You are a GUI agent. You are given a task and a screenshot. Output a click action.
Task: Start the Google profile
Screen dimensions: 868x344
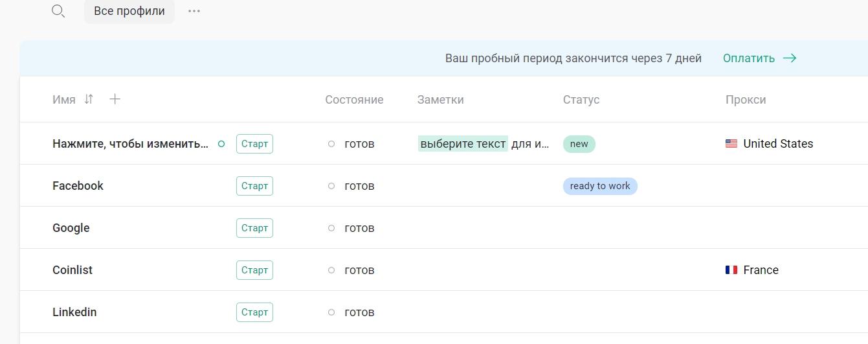[254, 228]
